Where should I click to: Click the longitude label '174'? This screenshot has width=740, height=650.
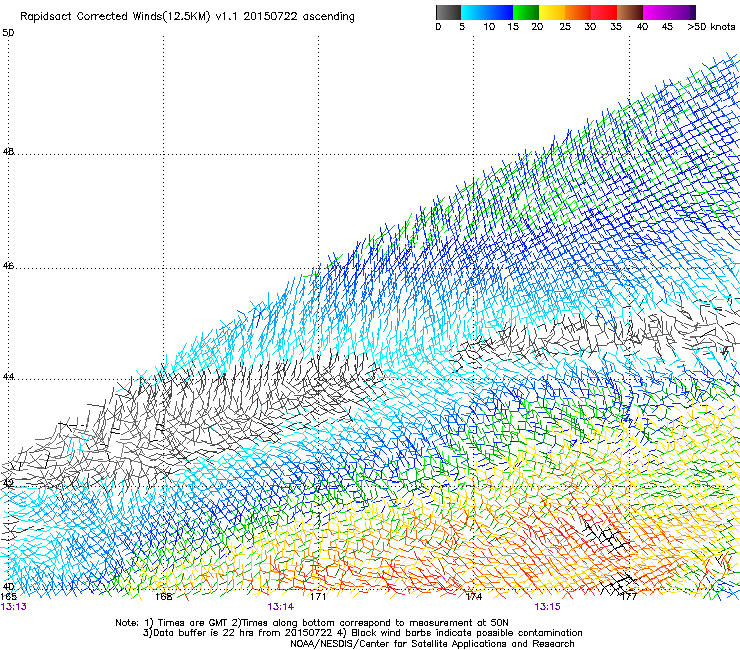474,597
